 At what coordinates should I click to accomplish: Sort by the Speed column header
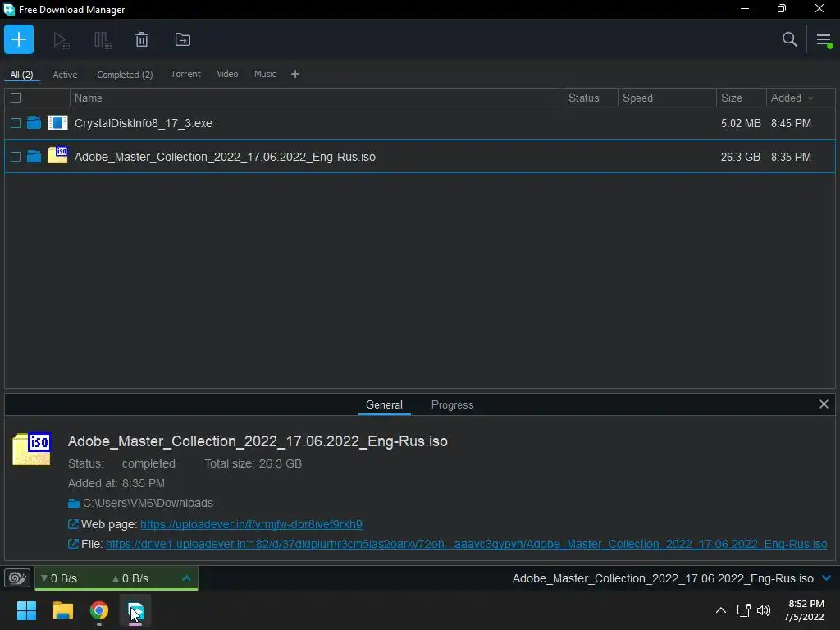(667, 98)
